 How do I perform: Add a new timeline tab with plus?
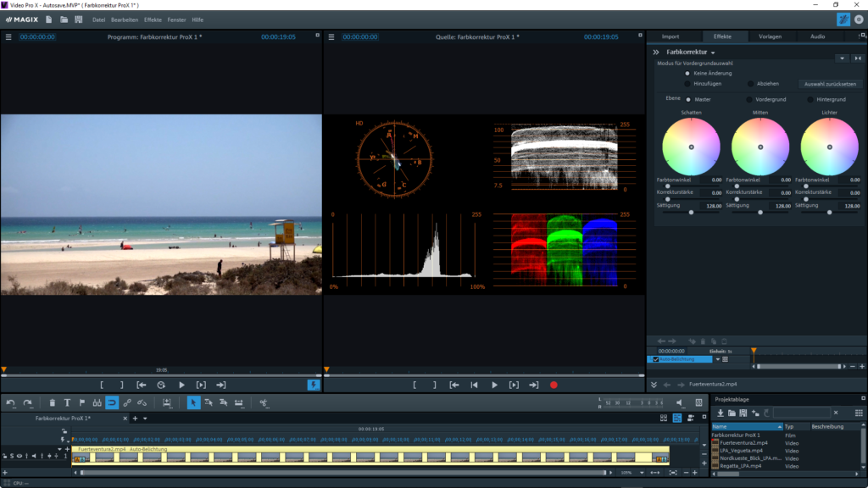135,419
